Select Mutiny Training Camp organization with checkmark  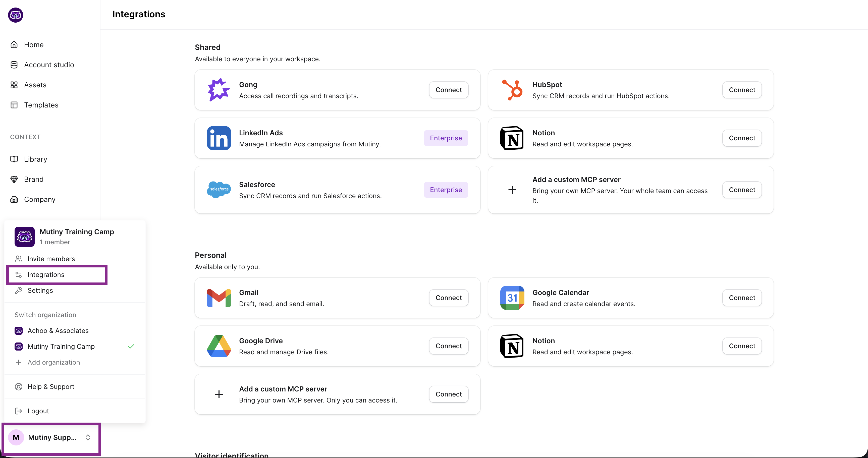click(75, 347)
